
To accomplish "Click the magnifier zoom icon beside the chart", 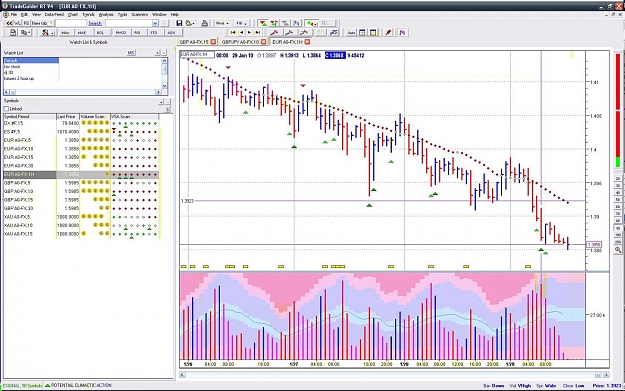I will (618, 250).
